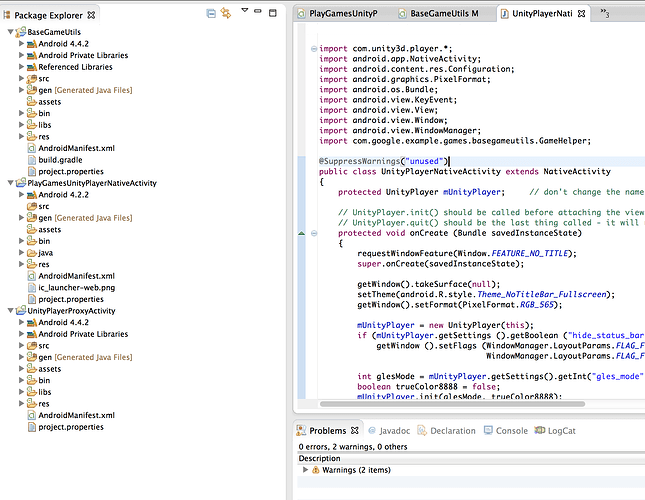Click the Referenced Libraries icon
This screenshot has height=500, width=645.
[x=32, y=67]
